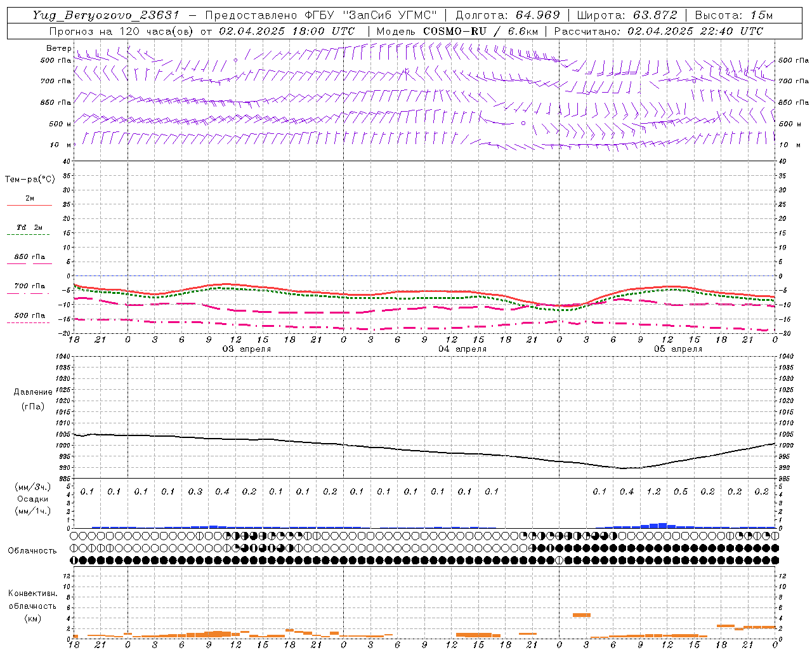The image size is (812, 650).
Task: Select the Долгота: 64.969 header value
Action: click(x=507, y=15)
